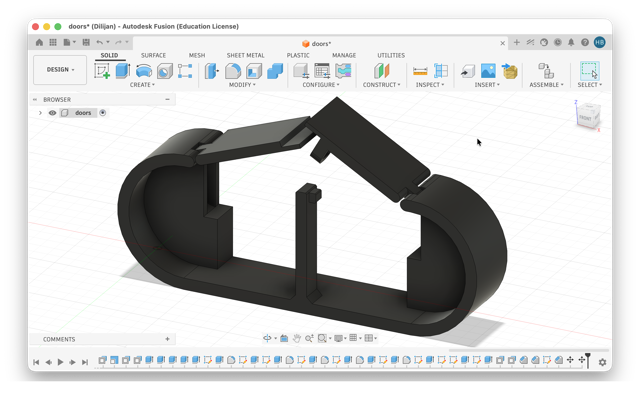This screenshot has height=408, width=640.
Task: Click the Pan hand icon in navigation bar
Action: [x=297, y=338]
